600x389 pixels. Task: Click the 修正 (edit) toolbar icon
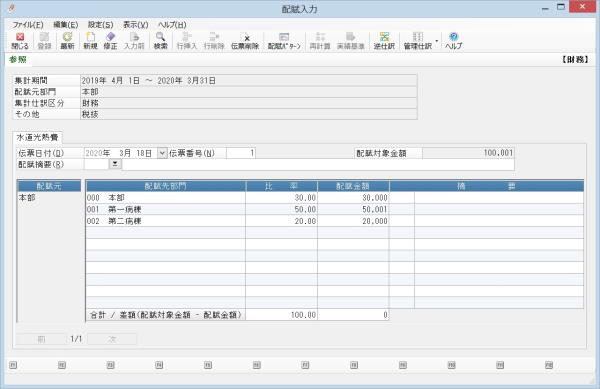pyautogui.click(x=111, y=41)
